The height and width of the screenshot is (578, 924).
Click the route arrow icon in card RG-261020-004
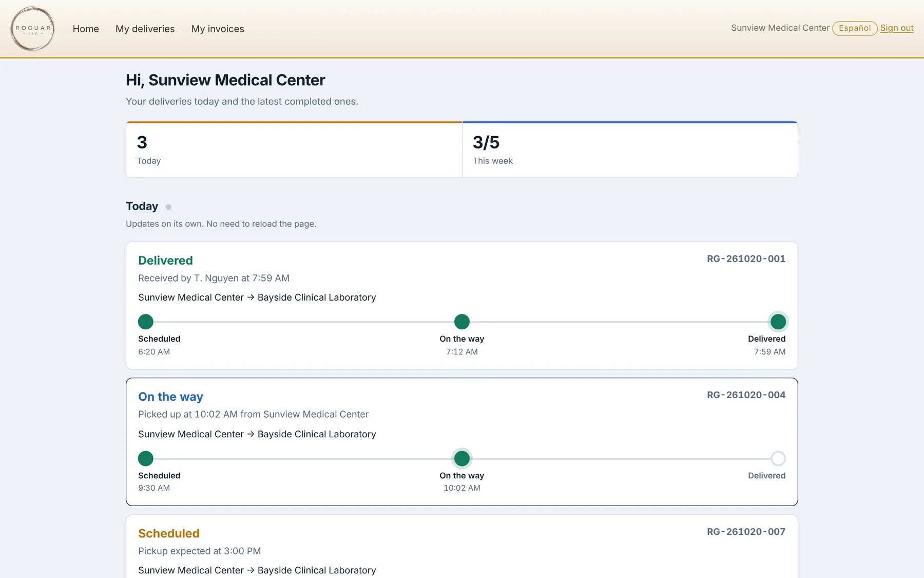pyautogui.click(x=251, y=434)
